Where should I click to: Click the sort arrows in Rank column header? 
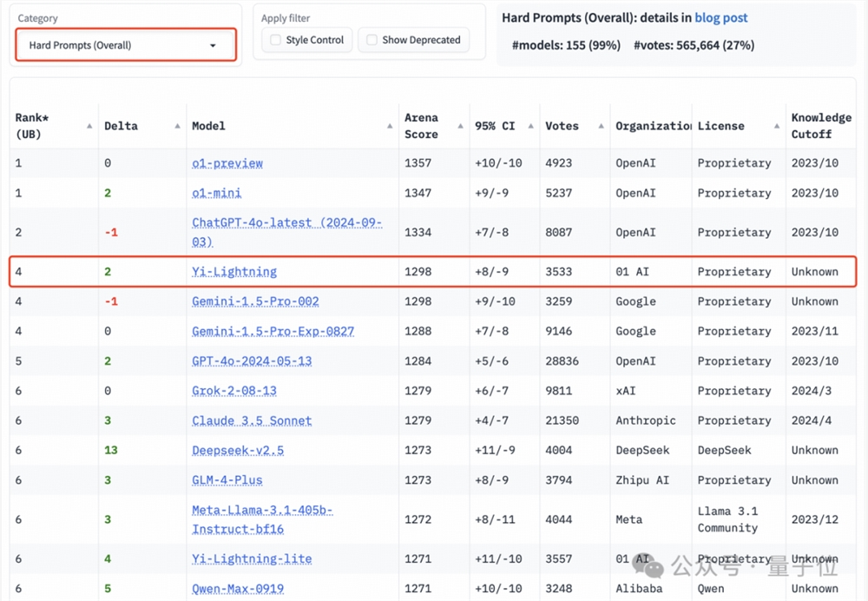[89, 126]
